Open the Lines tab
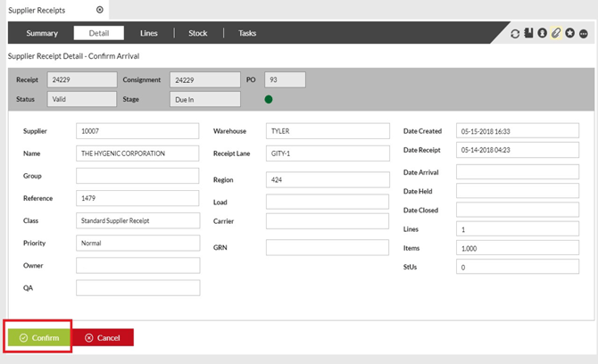 click(x=149, y=33)
